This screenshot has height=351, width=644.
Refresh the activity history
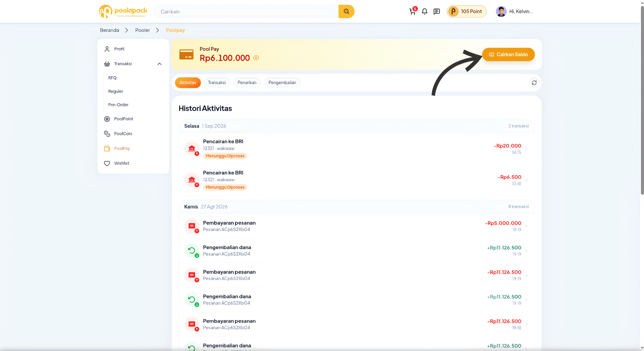click(534, 82)
